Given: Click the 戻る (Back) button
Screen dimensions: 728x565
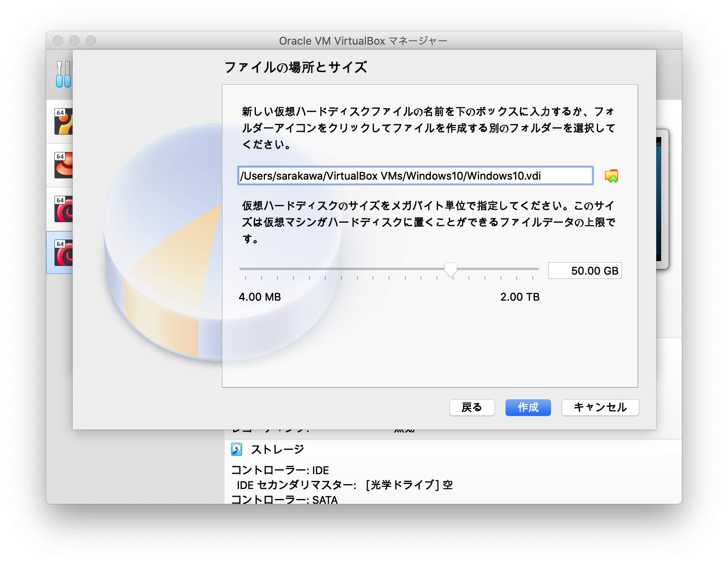Looking at the screenshot, I should pos(472,408).
